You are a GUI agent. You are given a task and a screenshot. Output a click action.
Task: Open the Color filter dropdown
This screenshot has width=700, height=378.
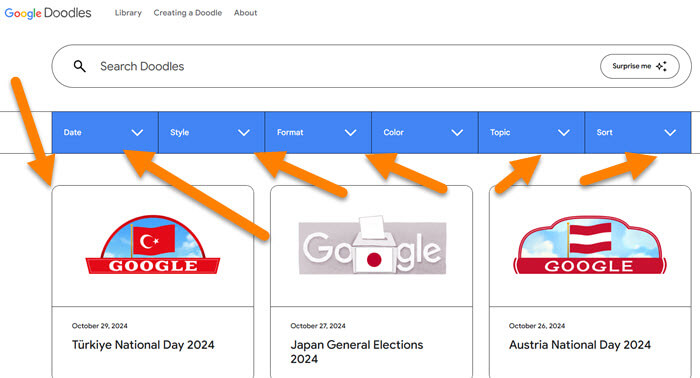click(x=425, y=133)
